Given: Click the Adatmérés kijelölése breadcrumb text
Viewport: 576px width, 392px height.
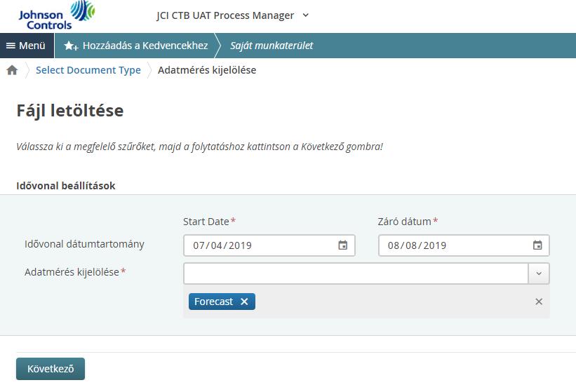Looking at the screenshot, I should (x=207, y=70).
